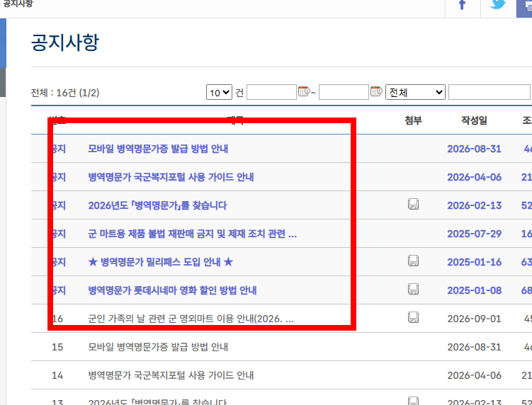Download attachment of post number 16

click(x=413, y=317)
